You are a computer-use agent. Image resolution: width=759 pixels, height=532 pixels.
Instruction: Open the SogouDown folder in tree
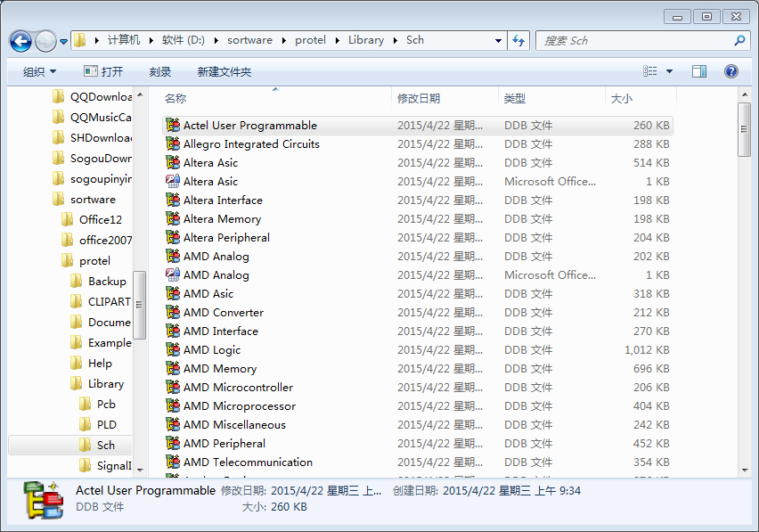[x=92, y=159]
